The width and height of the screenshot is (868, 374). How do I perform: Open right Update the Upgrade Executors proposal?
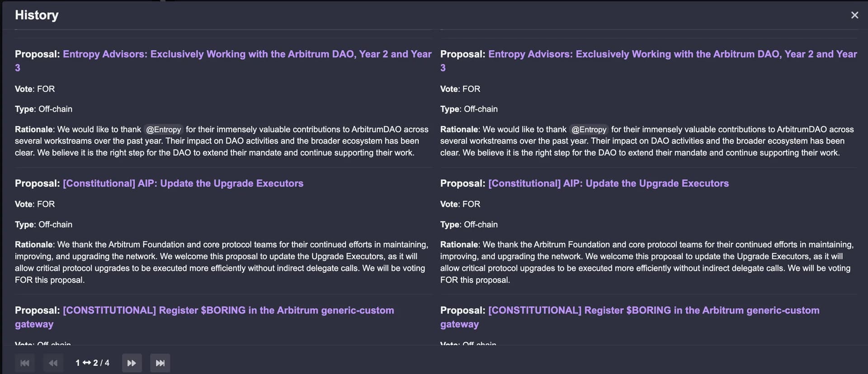click(x=609, y=184)
